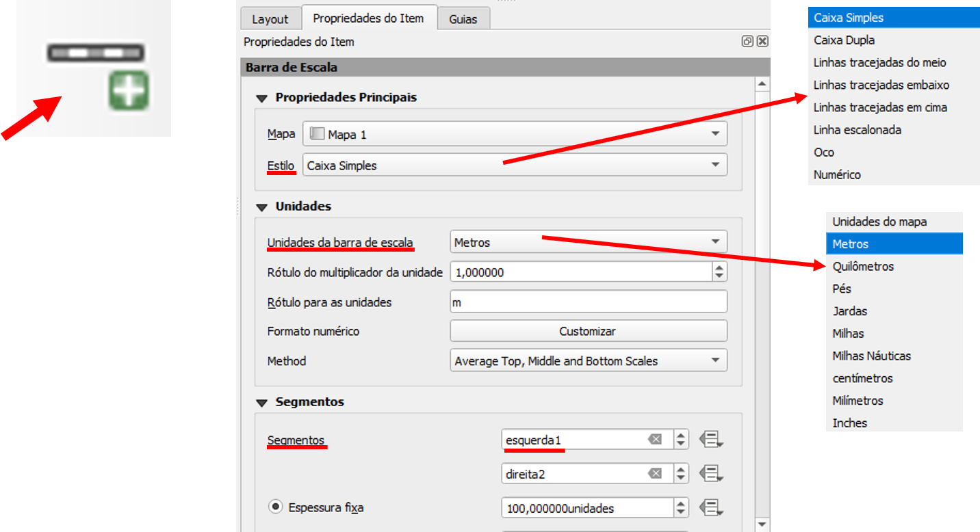980x532 pixels.
Task: Click the Customizar button
Action: [588, 331]
